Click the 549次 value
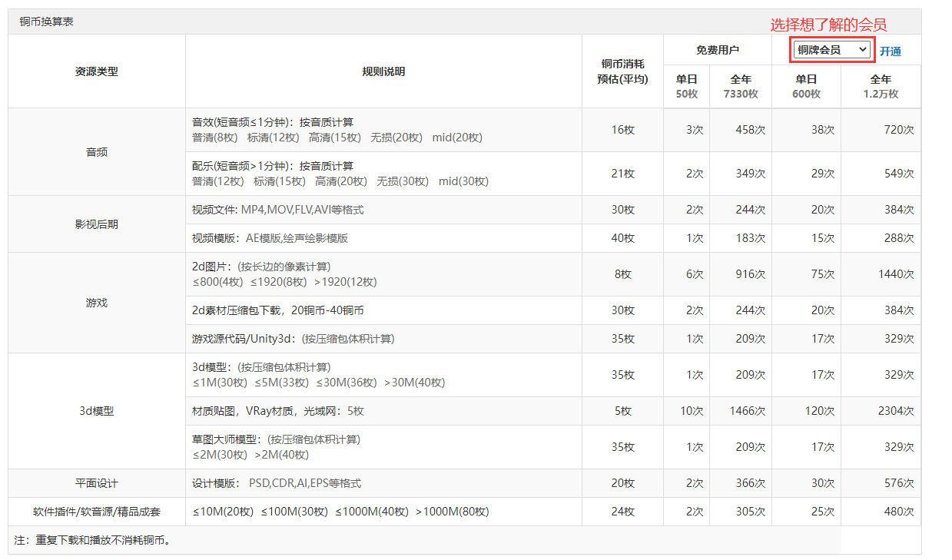The height and width of the screenshot is (560, 952). 899,174
